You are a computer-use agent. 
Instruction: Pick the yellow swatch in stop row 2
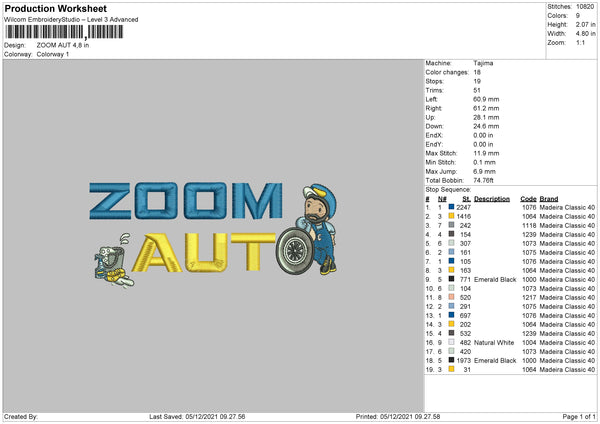click(x=452, y=216)
